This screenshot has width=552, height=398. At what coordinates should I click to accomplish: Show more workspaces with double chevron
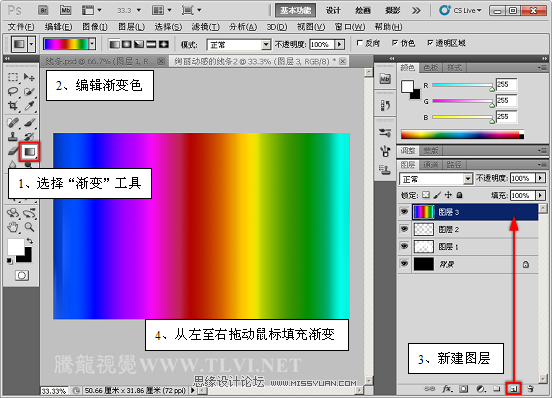[x=416, y=11]
